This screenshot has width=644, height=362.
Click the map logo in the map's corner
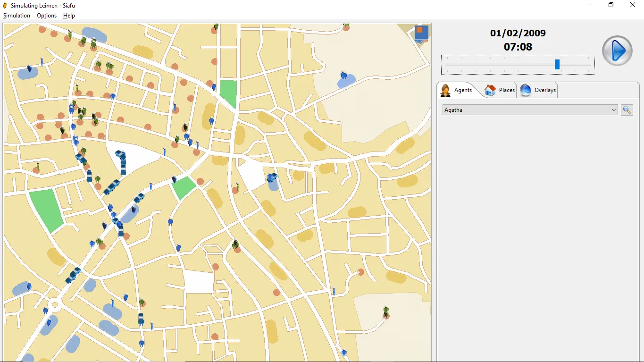point(421,34)
